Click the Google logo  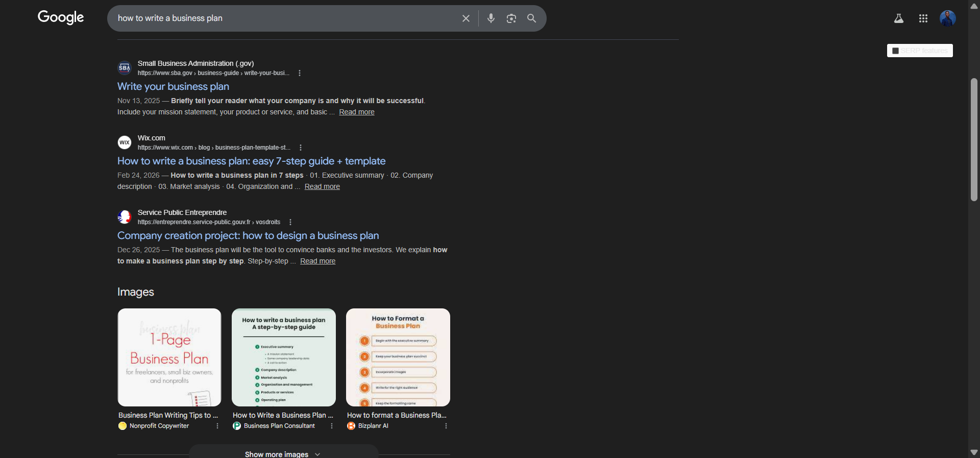coord(61,18)
